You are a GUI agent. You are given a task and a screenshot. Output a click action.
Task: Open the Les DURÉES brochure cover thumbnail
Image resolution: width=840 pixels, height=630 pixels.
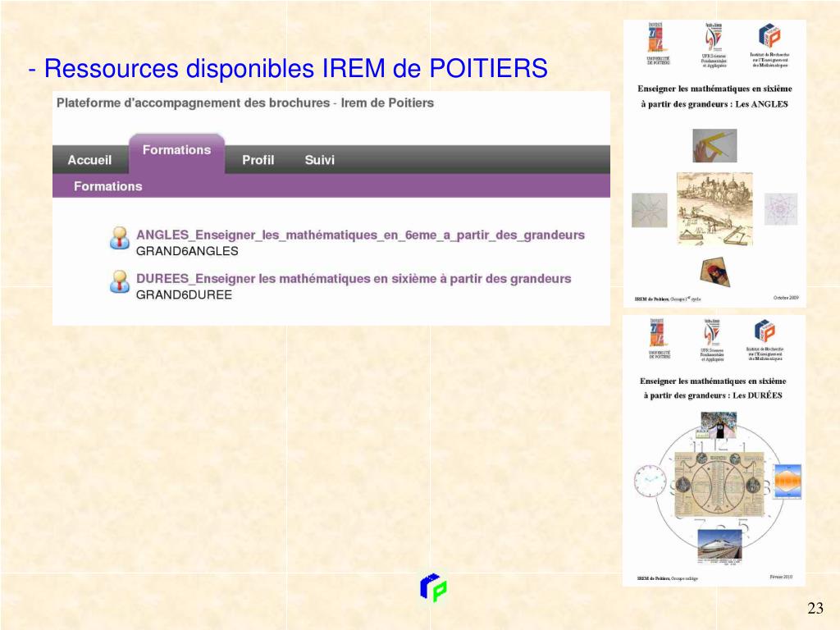click(x=714, y=450)
